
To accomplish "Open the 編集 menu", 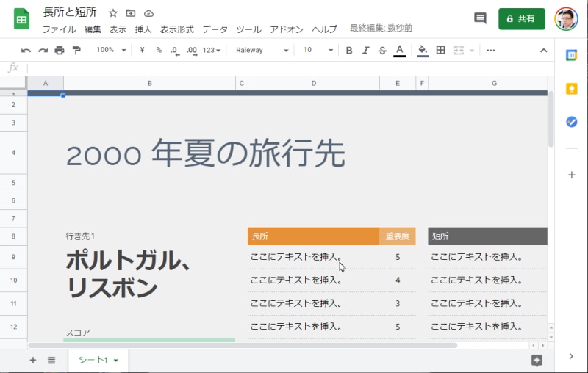I will coord(93,29).
